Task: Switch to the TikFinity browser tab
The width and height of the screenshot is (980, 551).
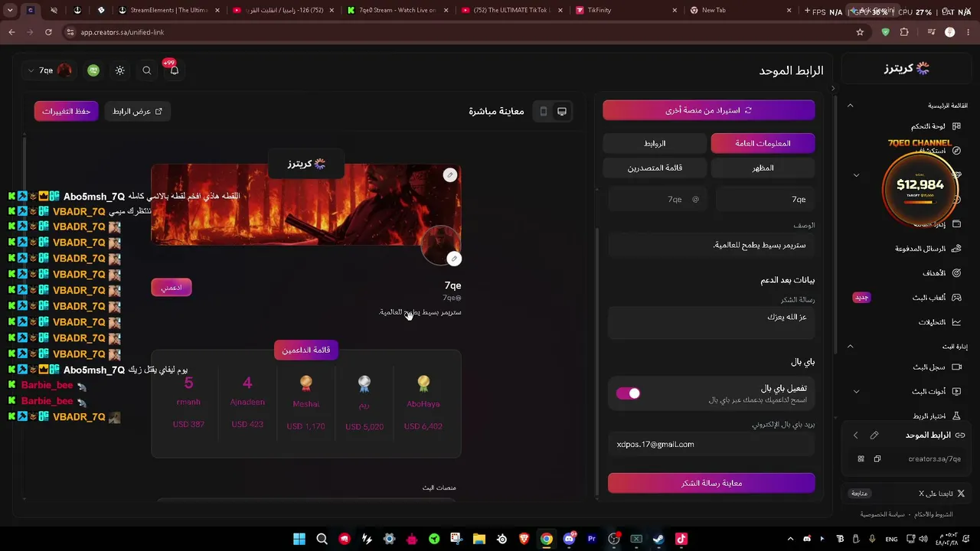Action: pos(626,10)
